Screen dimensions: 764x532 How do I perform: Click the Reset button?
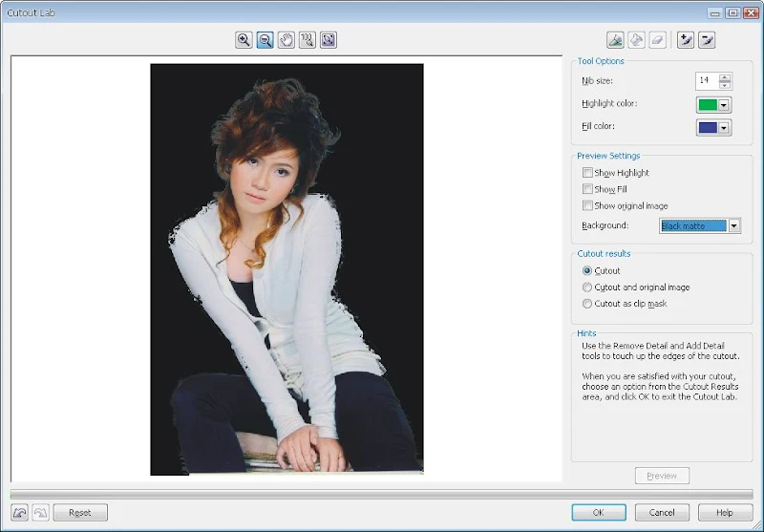(80, 513)
